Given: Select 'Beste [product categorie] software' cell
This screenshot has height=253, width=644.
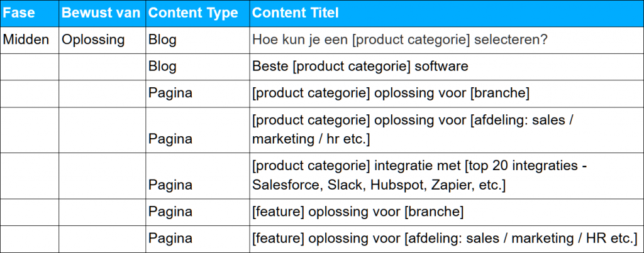Looking at the screenshot, I should pyautogui.click(x=447, y=67).
